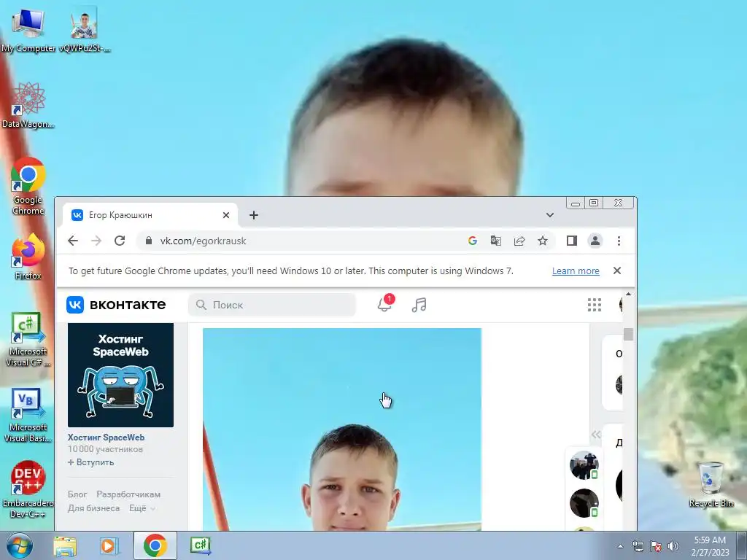Screen dimensions: 747x560
Task: Open the Хостинг SpaceWeb ad banner
Action: point(120,375)
